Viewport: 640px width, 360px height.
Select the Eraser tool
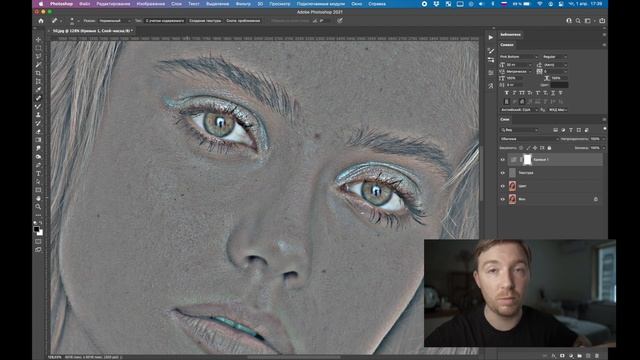click(x=38, y=131)
